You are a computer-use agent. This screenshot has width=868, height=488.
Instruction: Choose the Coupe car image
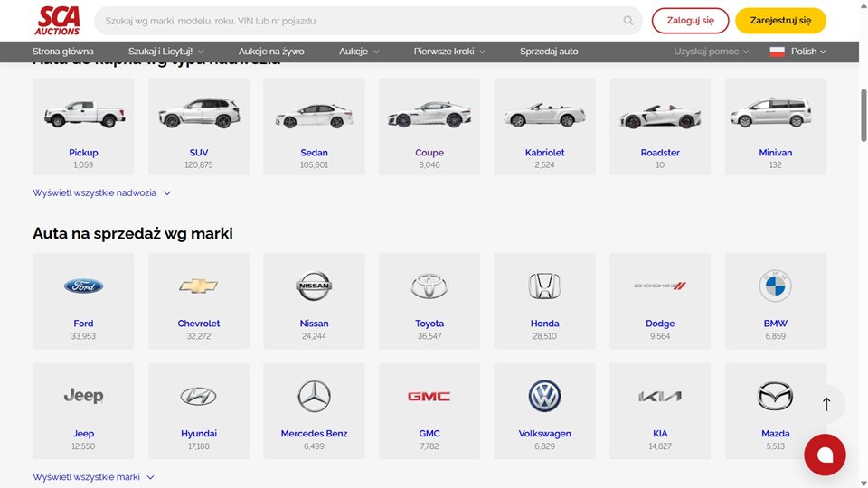coord(429,114)
